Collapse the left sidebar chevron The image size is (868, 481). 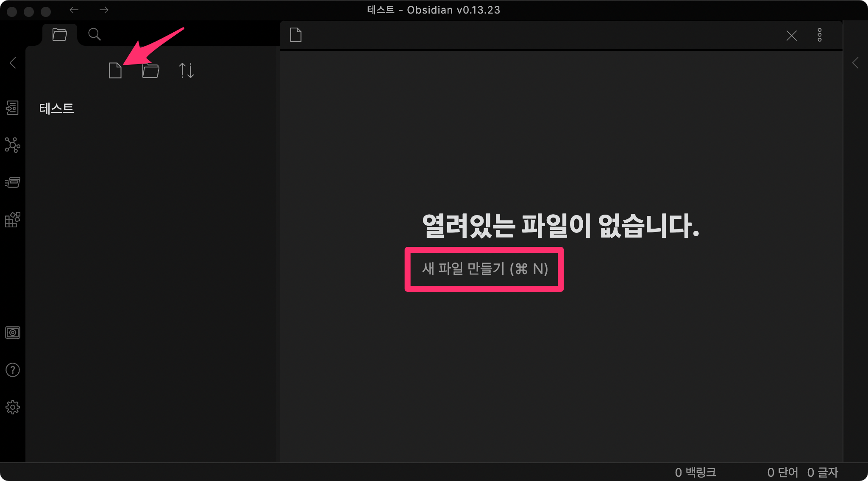click(x=13, y=63)
